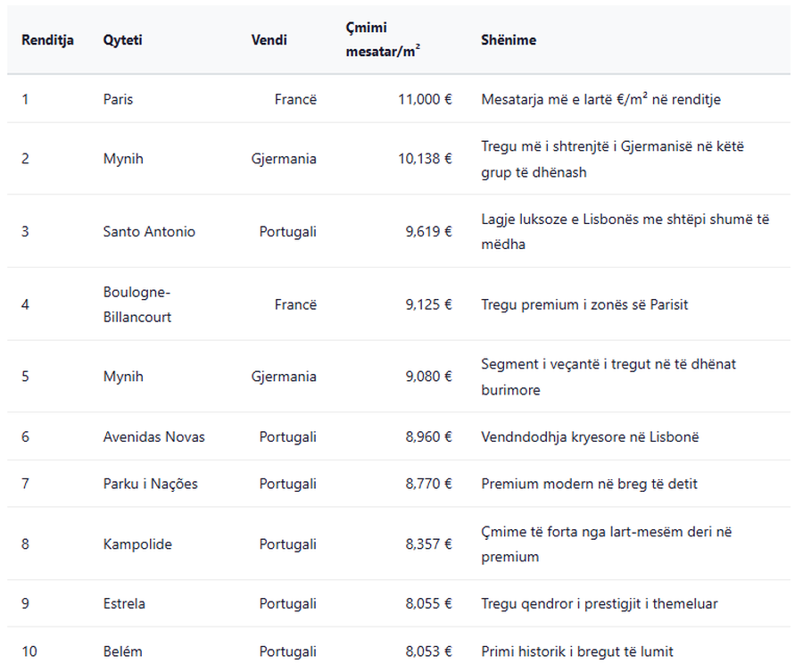Select note 'Segment i veçantë i tregut'
Viewport: 803px width, 672px height.
[x=608, y=377]
